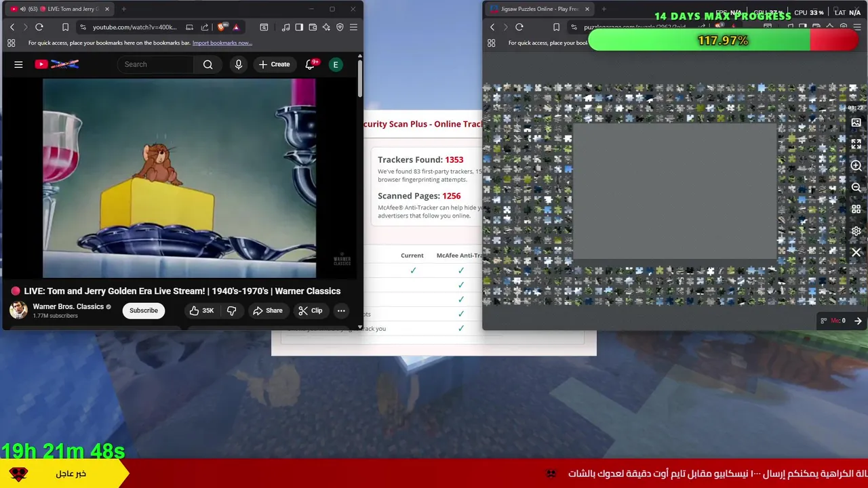Open jigsaw puzzle settings gear
This screenshot has height=488, width=868.
[x=856, y=231]
